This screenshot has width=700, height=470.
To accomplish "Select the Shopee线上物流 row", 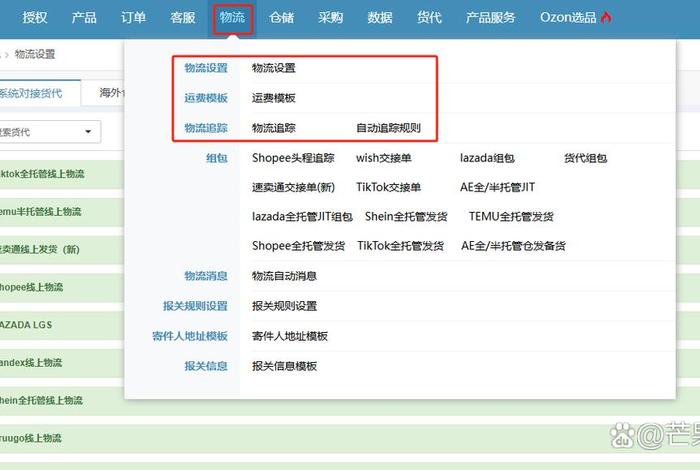I will pos(62,287).
